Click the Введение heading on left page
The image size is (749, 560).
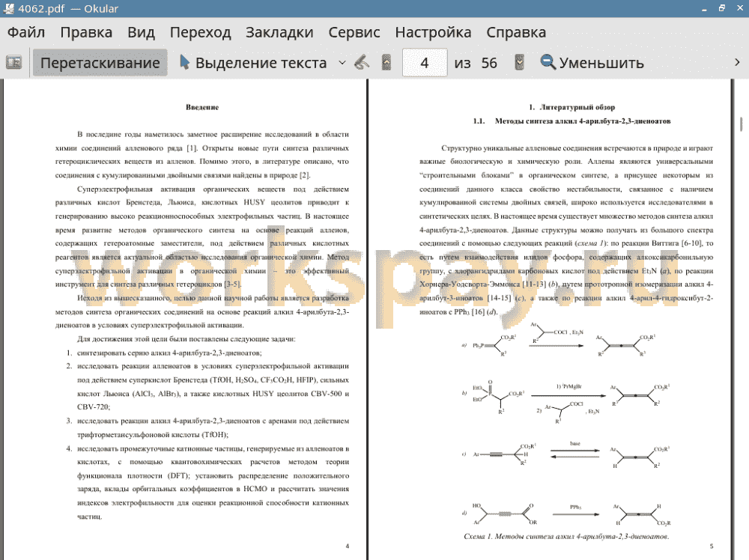click(202, 107)
